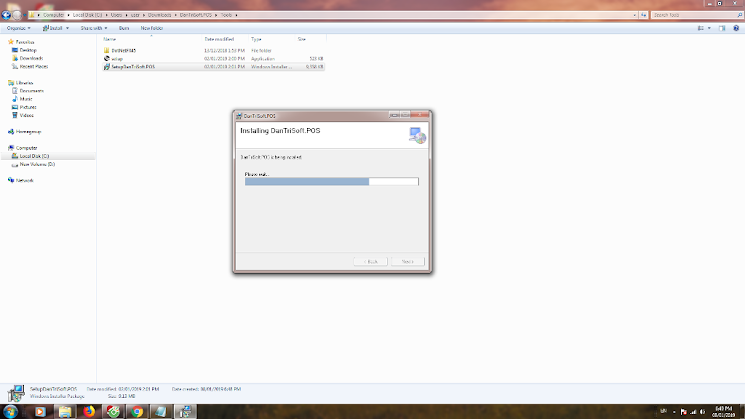Image resolution: width=745 pixels, height=419 pixels.
Task: Click the Back button in installer dialog
Action: click(x=370, y=262)
